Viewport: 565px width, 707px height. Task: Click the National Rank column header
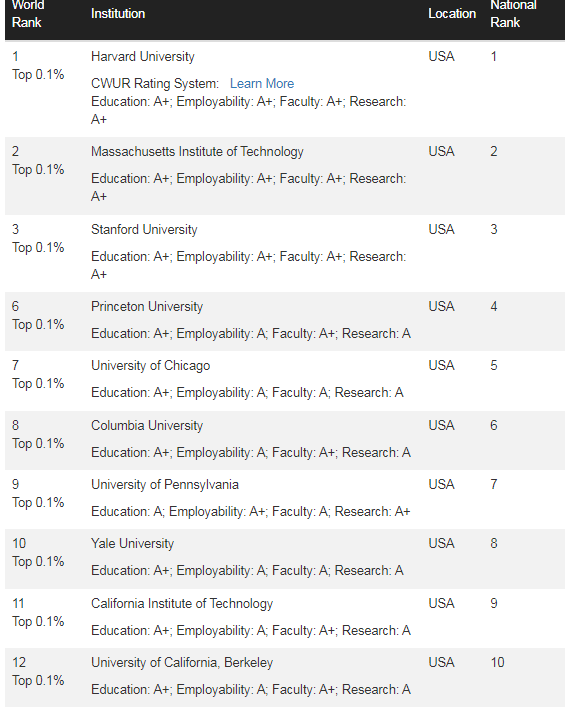(x=513, y=14)
